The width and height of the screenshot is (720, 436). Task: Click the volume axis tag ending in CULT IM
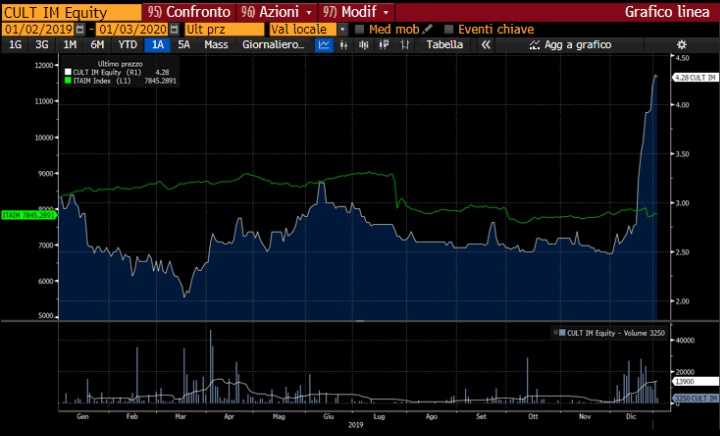[x=695, y=398]
